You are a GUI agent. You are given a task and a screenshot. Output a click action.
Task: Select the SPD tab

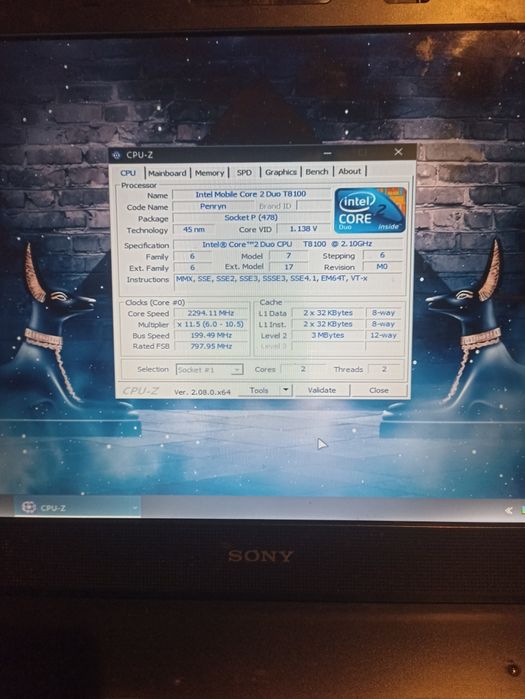(244, 172)
